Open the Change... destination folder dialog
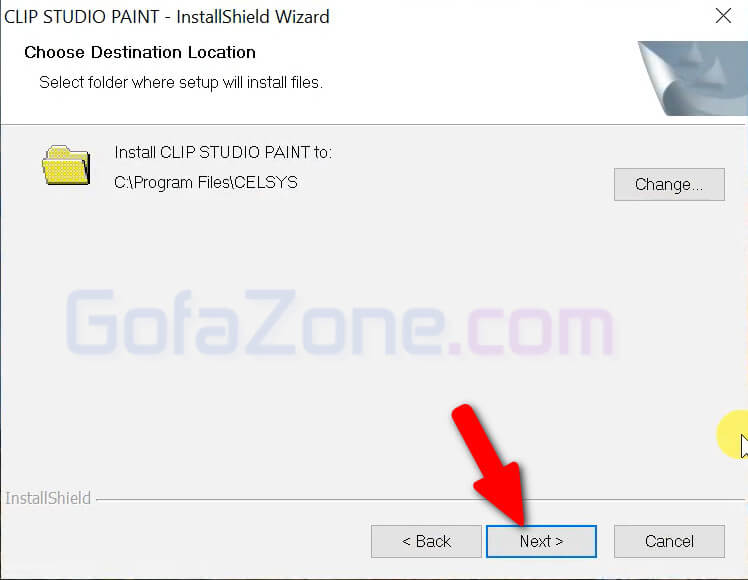 click(x=669, y=184)
